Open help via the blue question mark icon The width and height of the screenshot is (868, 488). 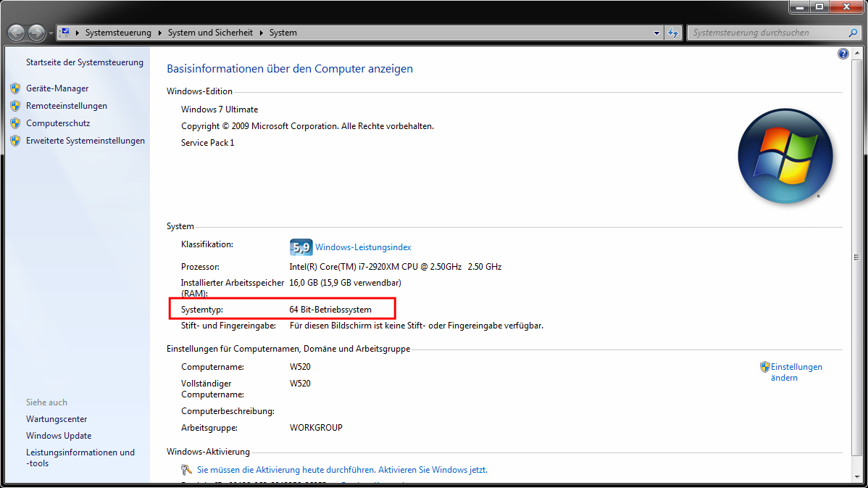(x=843, y=54)
